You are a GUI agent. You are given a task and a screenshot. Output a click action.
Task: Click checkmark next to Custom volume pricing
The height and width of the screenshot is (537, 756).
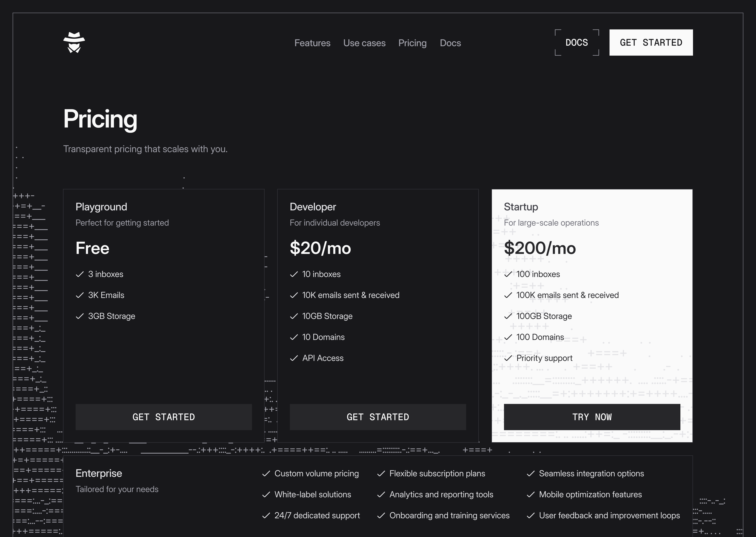[266, 473]
